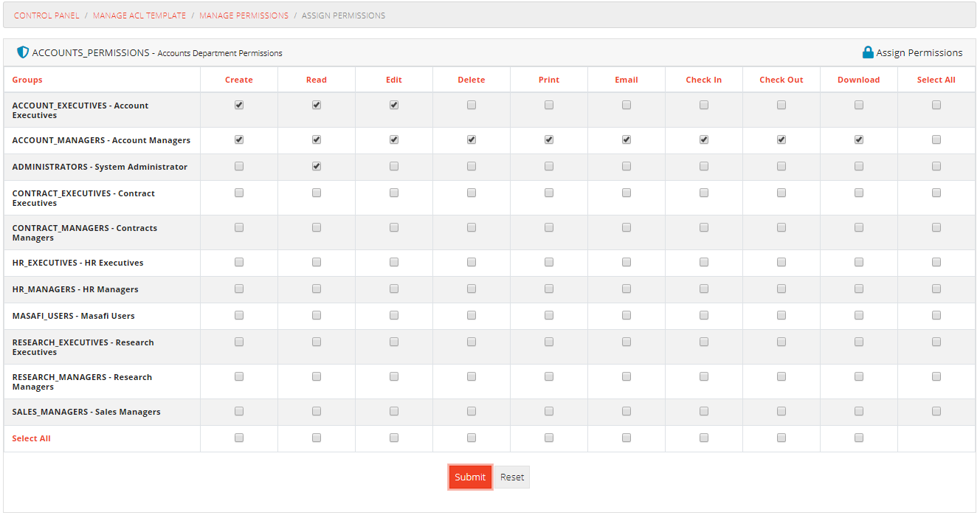Click the Download column header
This screenshot has height=521, width=980.
[859, 80]
